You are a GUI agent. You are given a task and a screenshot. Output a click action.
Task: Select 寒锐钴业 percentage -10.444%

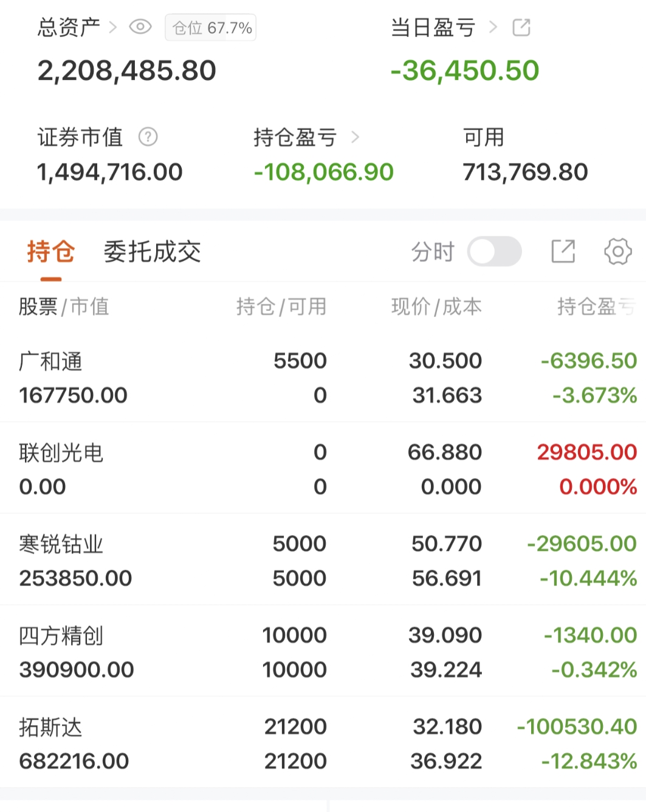pyautogui.click(x=588, y=578)
